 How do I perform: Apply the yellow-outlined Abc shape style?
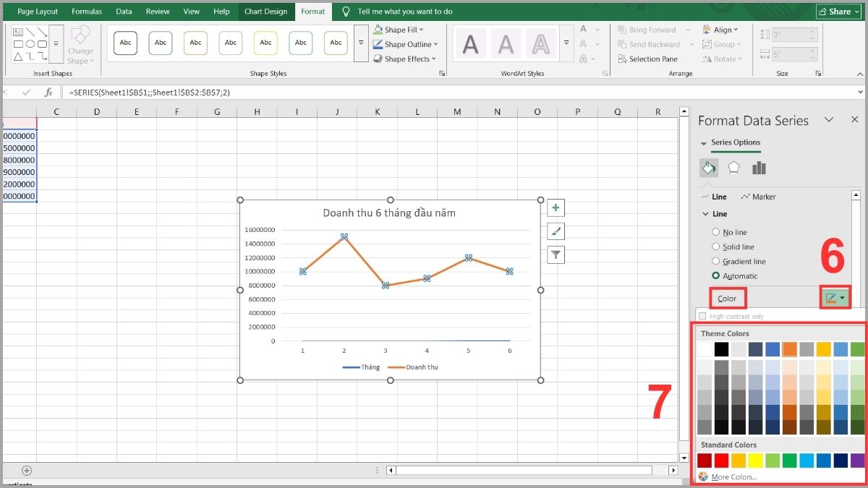tap(266, 43)
